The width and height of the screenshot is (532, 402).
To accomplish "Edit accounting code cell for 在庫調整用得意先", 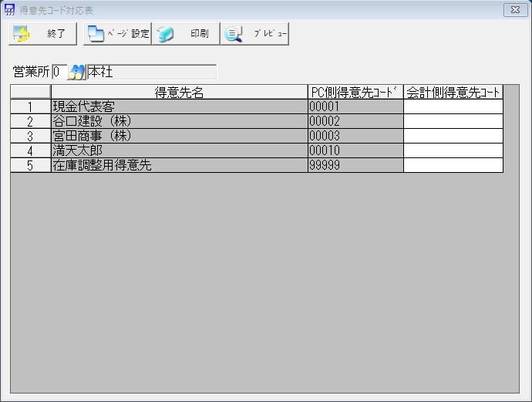I will click(453, 165).
